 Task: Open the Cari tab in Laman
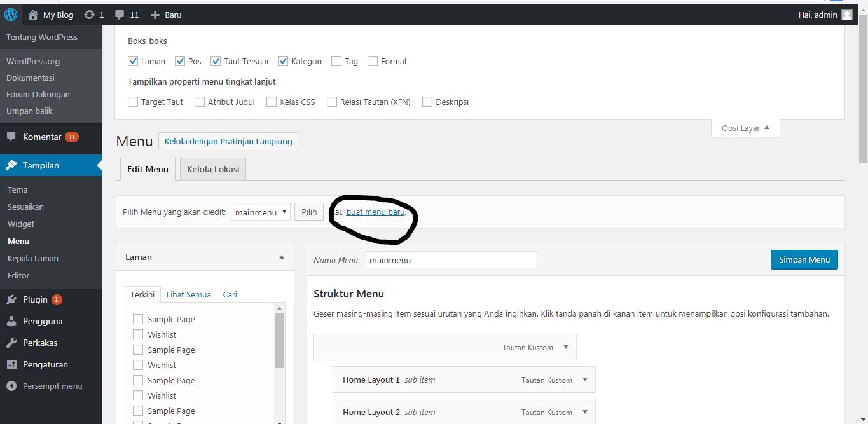point(230,294)
